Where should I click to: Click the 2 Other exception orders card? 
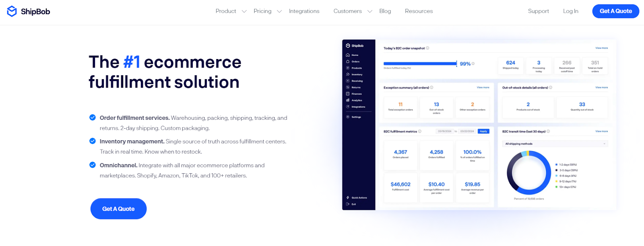473,107
